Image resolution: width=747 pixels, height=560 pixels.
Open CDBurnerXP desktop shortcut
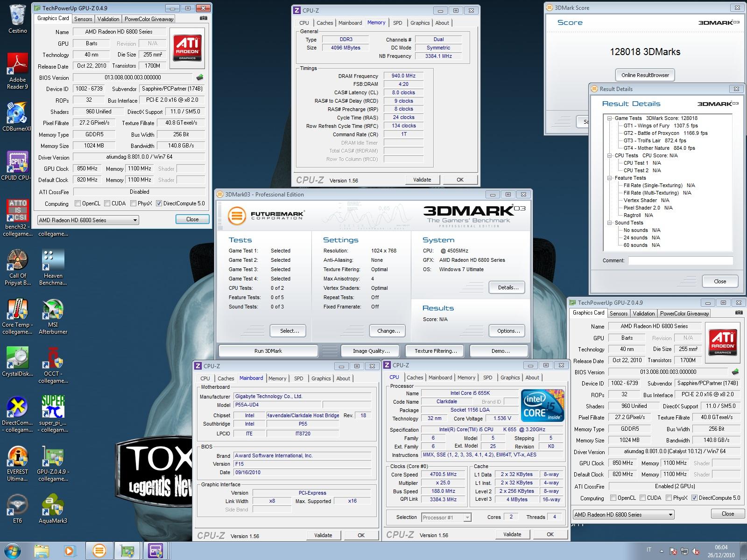pyautogui.click(x=17, y=117)
